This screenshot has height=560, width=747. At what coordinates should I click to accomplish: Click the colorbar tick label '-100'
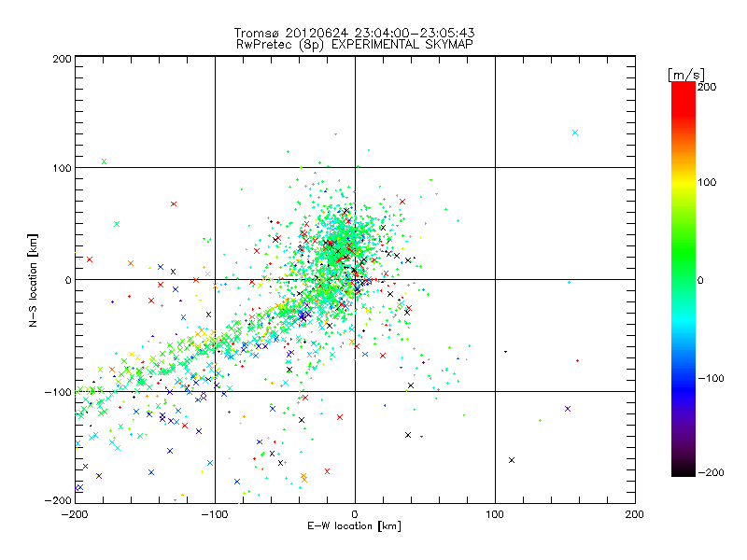[711, 379]
